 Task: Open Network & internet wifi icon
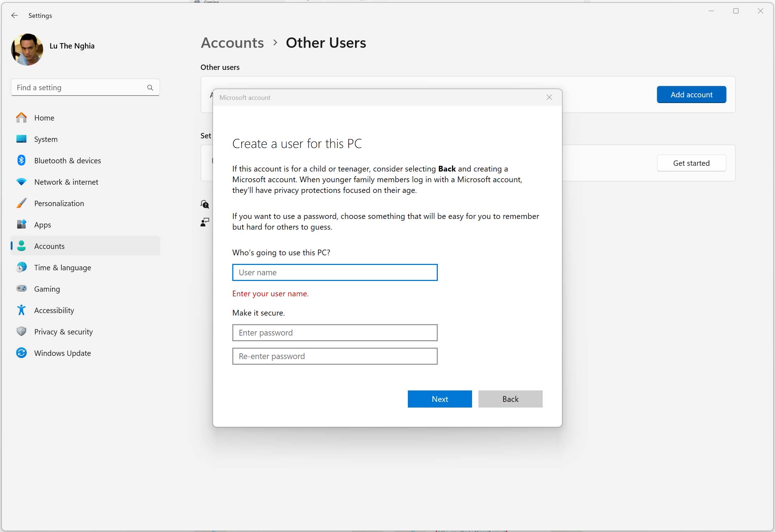[x=21, y=182]
